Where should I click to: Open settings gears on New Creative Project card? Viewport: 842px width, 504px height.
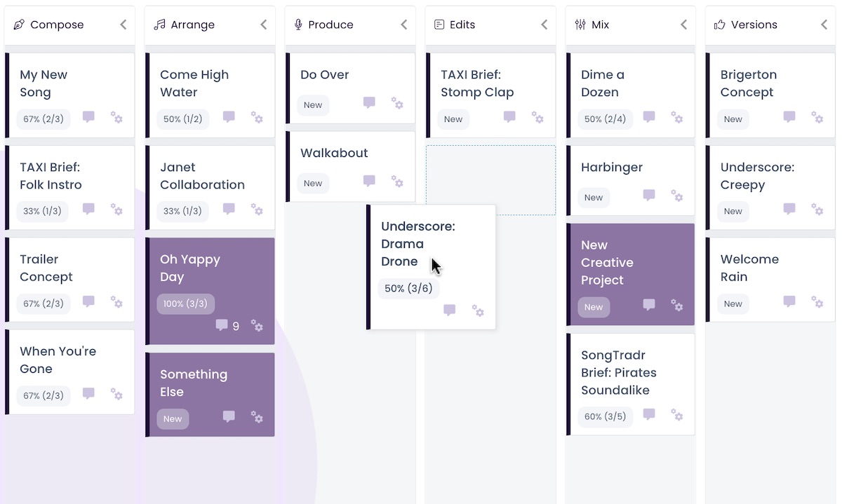point(677,305)
